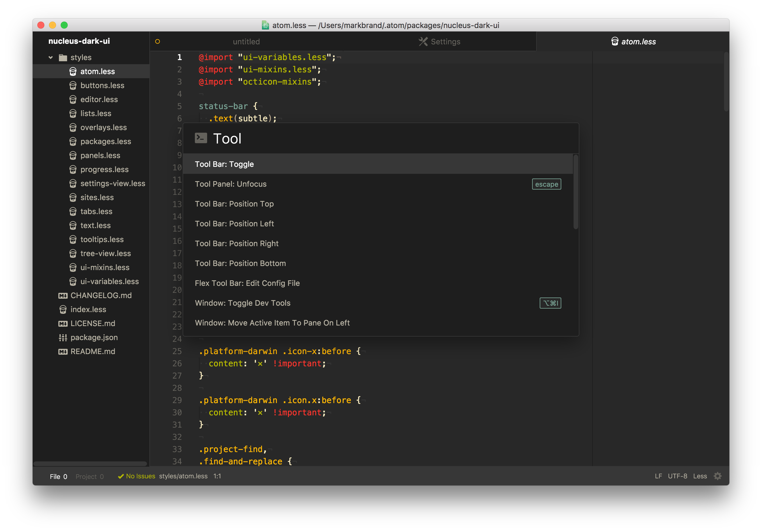The width and height of the screenshot is (762, 532).
Task: Open text.less in the tree
Action: [x=91, y=225]
